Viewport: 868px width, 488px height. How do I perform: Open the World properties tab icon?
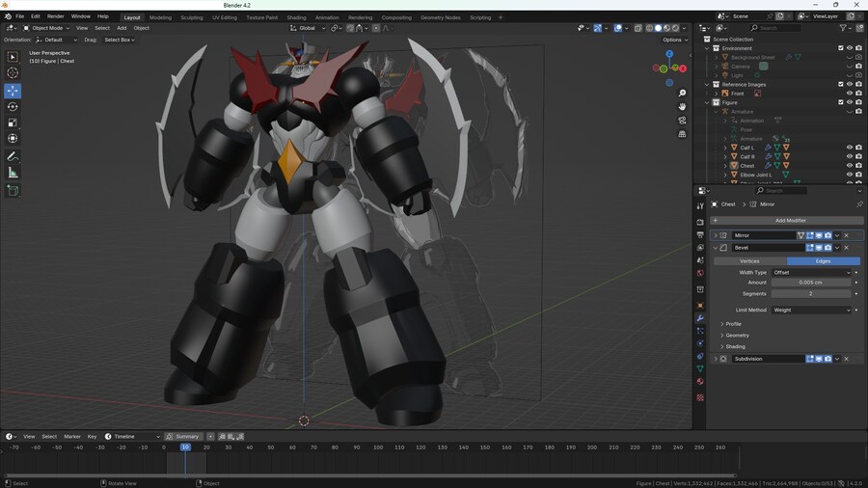click(700, 273)
